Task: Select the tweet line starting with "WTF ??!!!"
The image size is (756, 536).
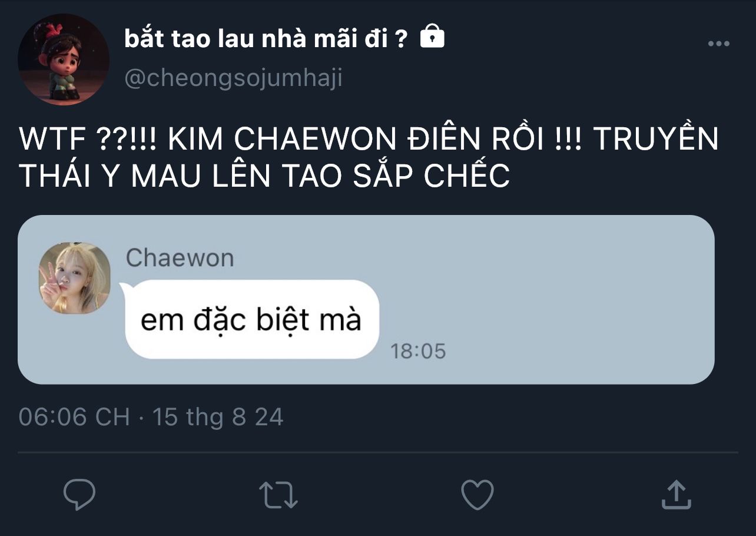Action: (369, 139)
